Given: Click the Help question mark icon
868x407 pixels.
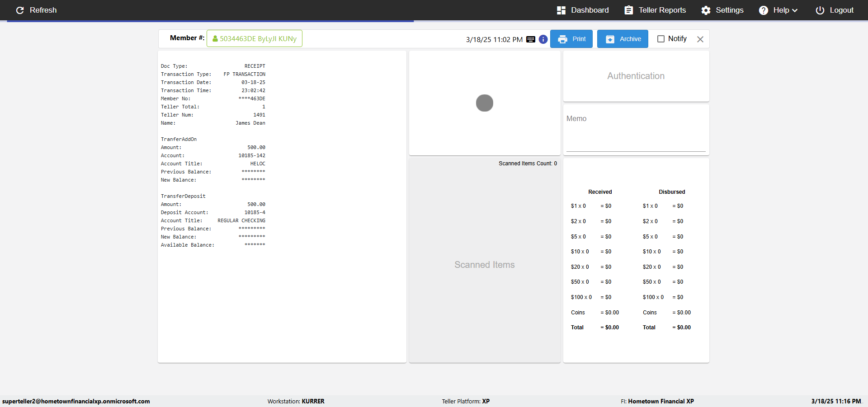Looking at the screenshot, I should point(763,10).
